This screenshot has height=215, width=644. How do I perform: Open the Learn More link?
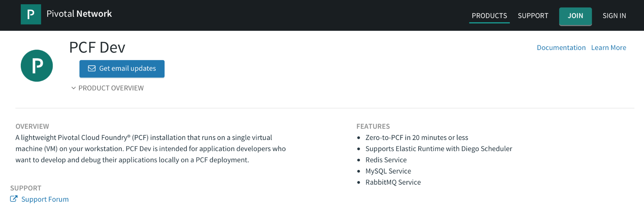coord(609,47)
